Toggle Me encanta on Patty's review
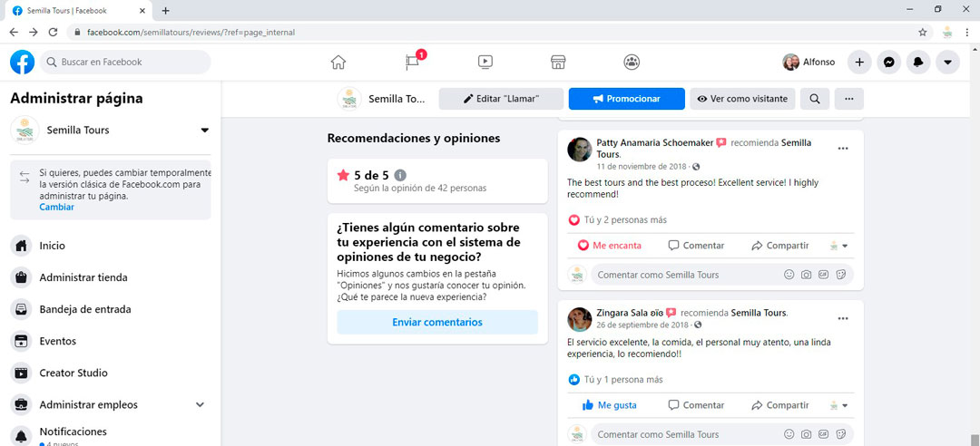 coord(610,246)
